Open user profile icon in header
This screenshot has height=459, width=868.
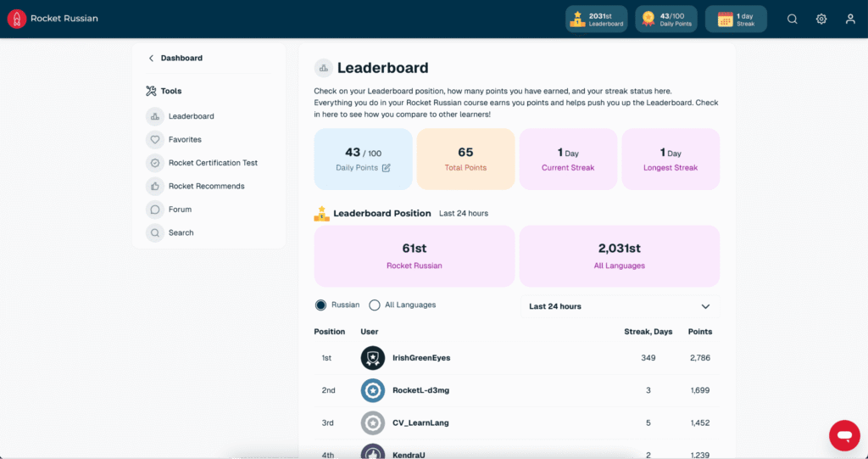[x=850, y=19]
